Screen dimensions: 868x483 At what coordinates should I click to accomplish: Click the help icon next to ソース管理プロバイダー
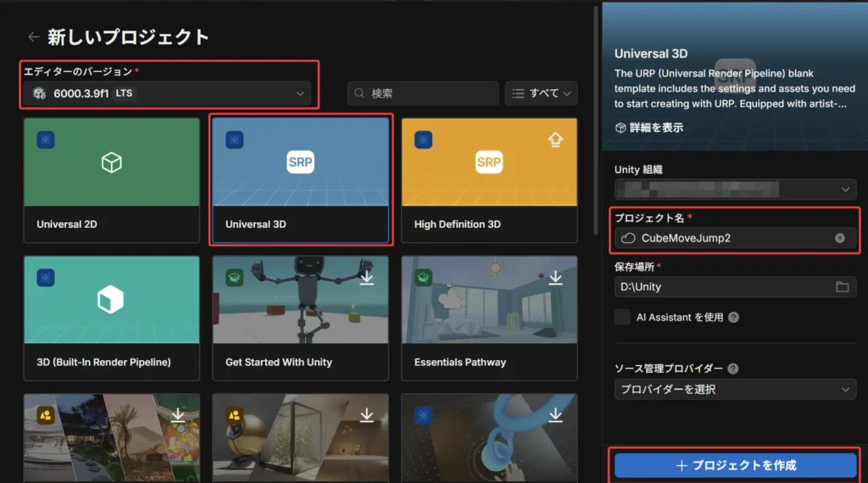pos(733,369)
